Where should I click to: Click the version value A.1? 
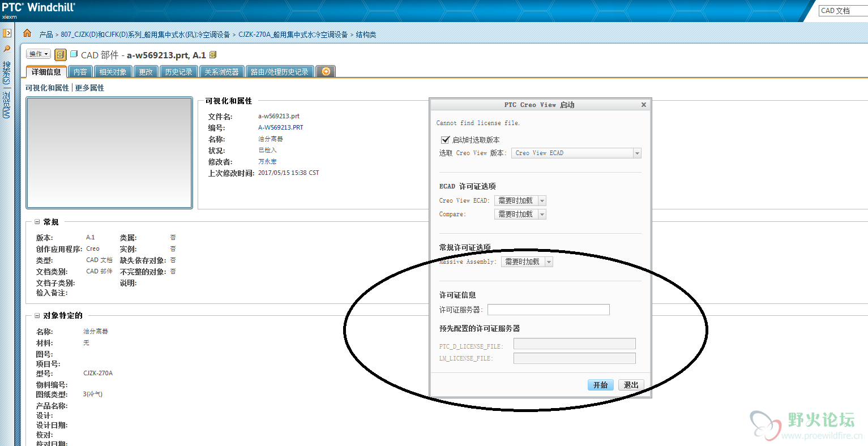[x=91, y=237]
